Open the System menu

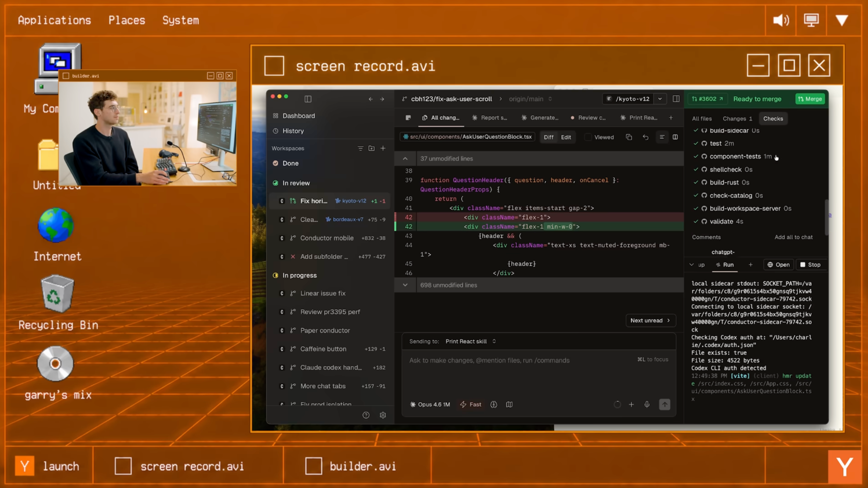point(180,20)
